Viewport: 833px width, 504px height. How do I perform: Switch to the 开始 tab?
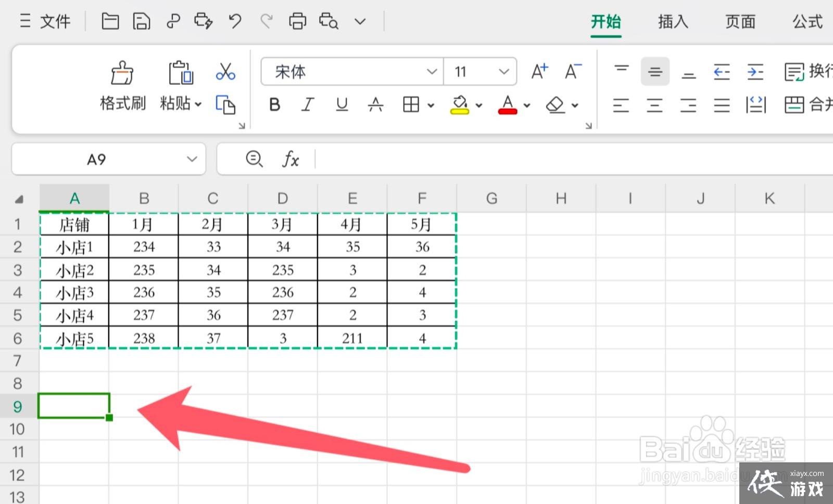point(606,22)
